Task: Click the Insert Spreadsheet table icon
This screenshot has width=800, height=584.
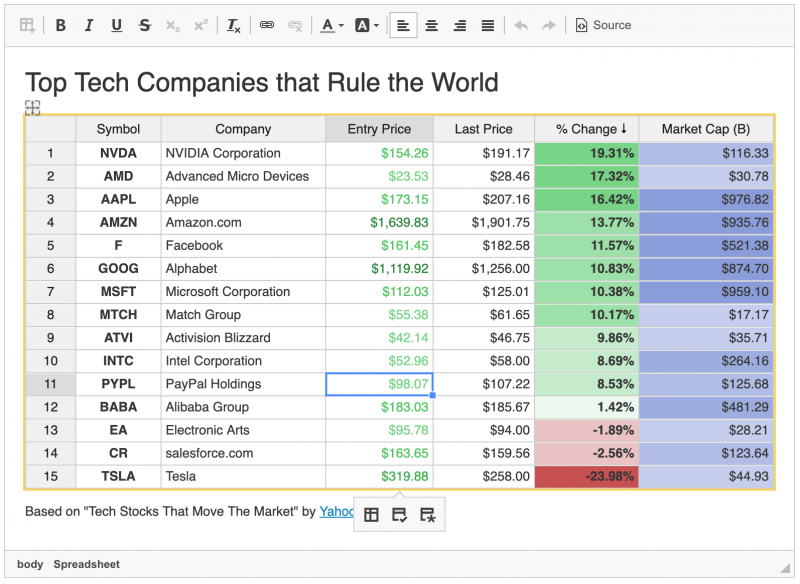Action: click(27, 25)
